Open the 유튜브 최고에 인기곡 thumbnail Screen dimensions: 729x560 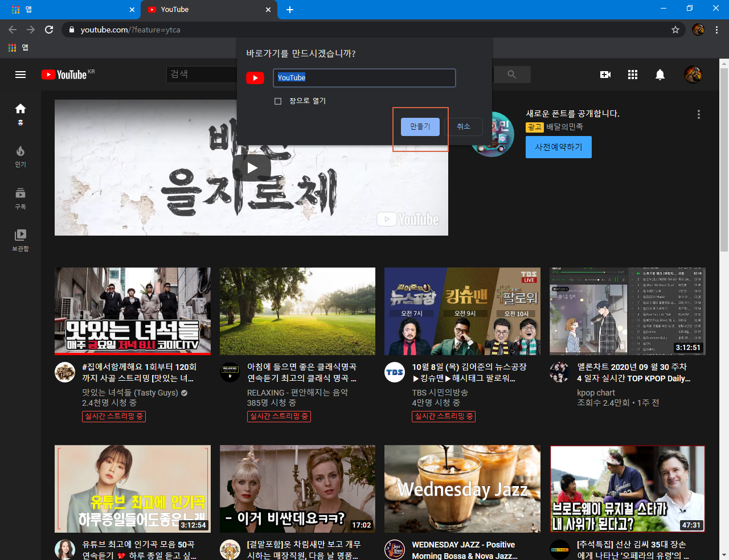click(133, 489)
